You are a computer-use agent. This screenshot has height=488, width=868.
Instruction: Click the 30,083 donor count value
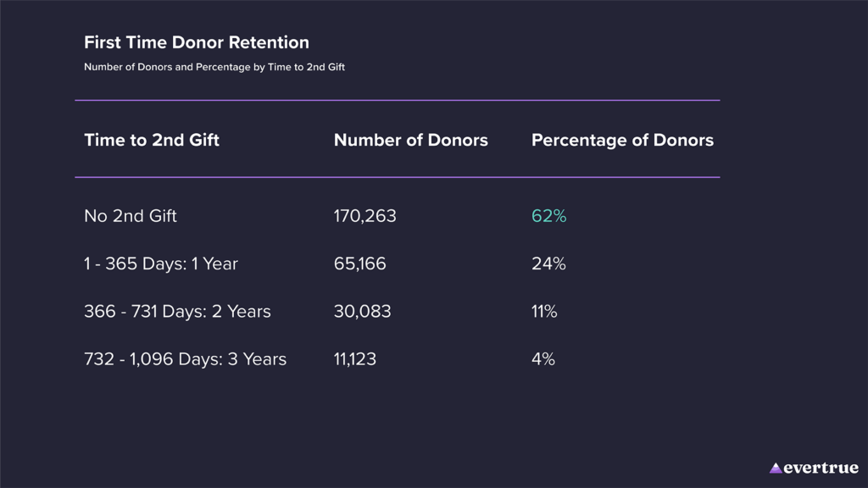tap(363, 312)
